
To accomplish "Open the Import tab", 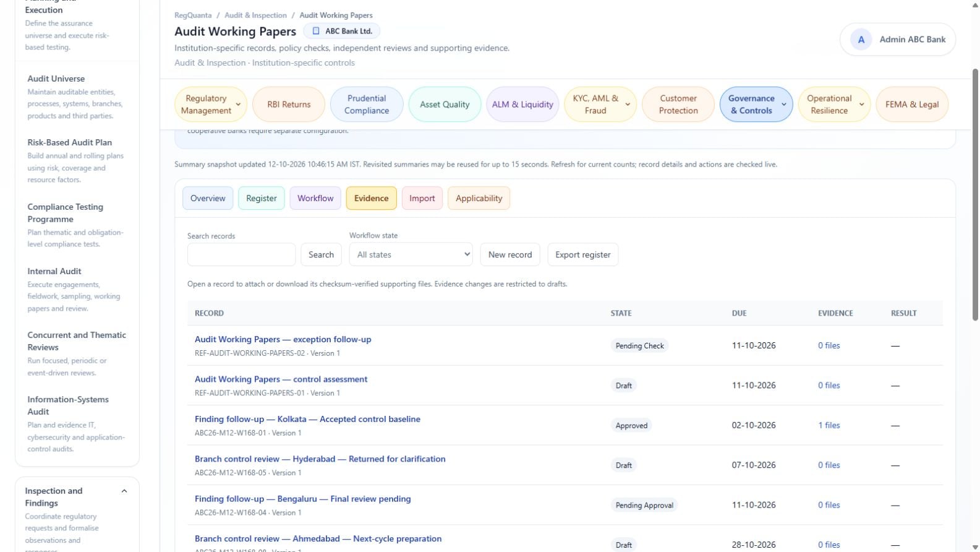I will coord(422,198).
